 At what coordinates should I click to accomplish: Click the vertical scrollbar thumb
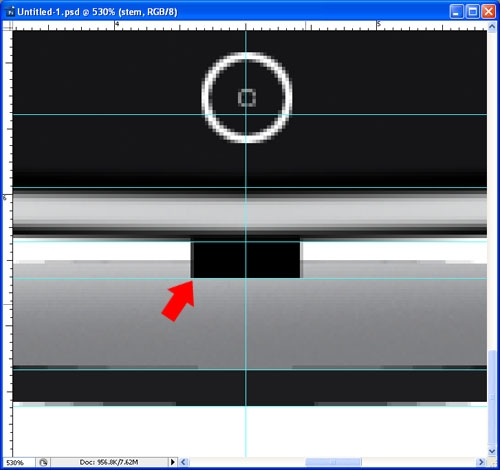492,397
